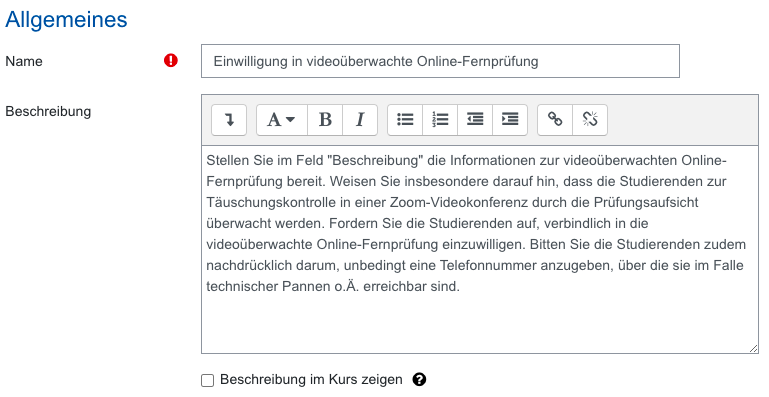The height and width of the screenshot is (397, 769).
Task: Insert an unordered bullet list
Action: tap(405, 120)
